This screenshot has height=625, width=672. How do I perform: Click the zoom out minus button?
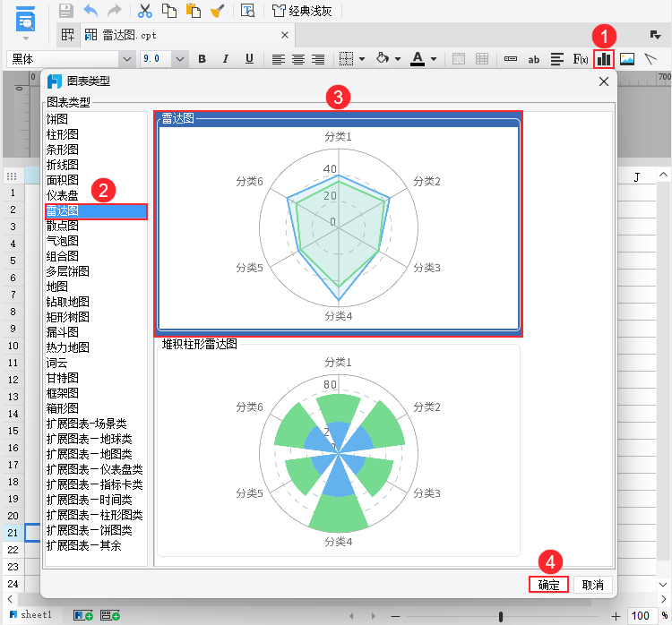(x=395, y=616)
